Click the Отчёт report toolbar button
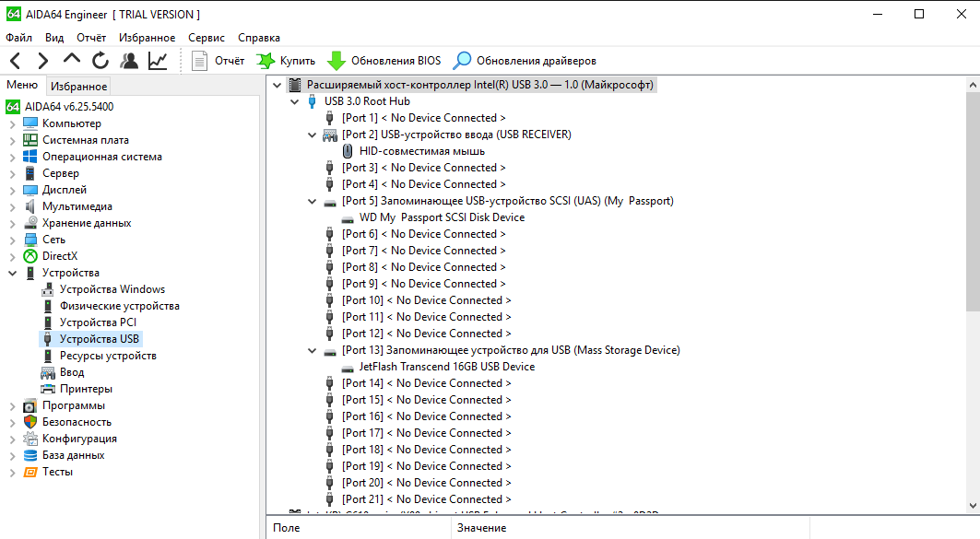The height and width of the screenshot is (539, 980). [218, 61]
